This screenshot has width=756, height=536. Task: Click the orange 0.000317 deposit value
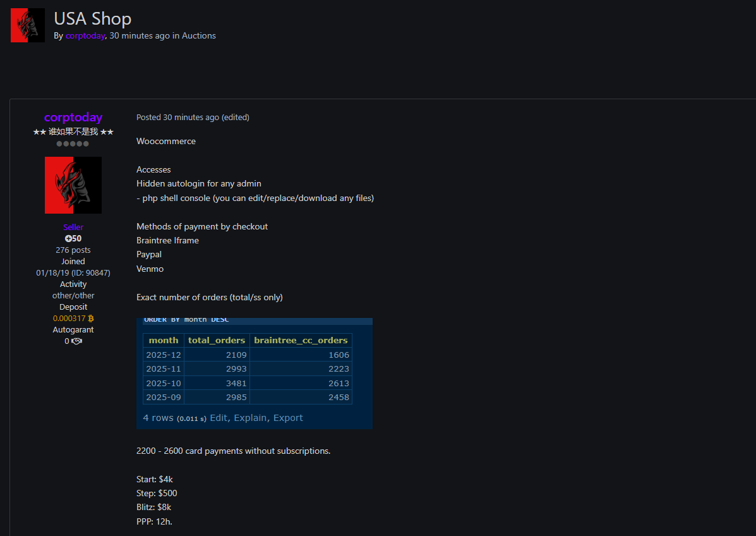click(69, 319)
